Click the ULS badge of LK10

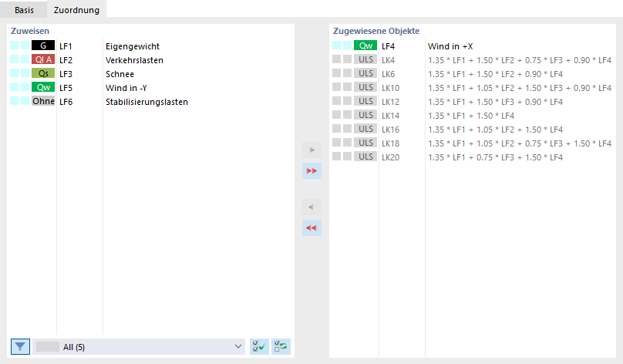(365, 87)
